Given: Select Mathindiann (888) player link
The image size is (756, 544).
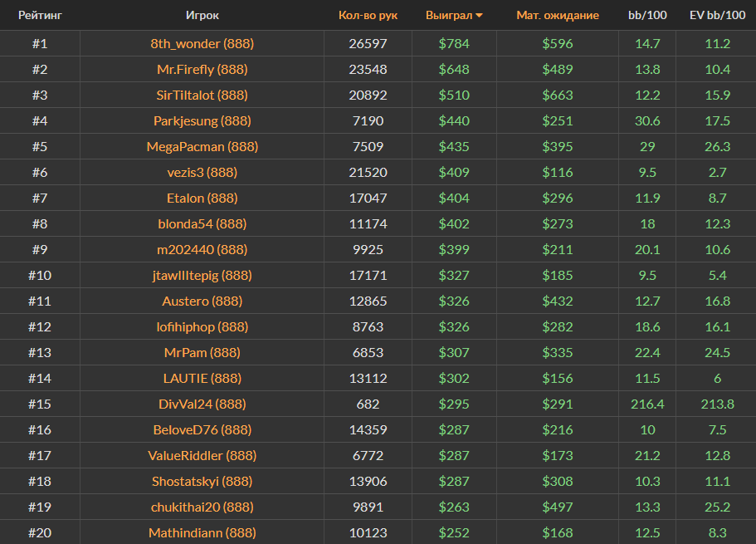Looking at the screenshot, I should pyautogui.click(x=202, y=533).
